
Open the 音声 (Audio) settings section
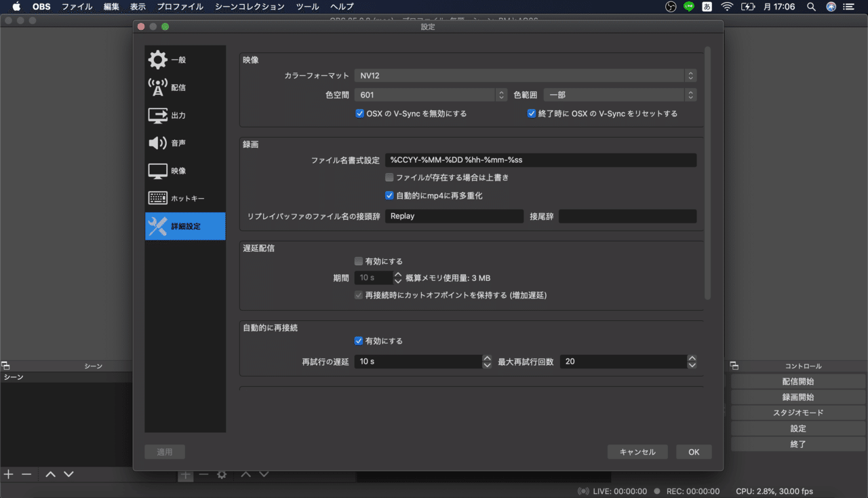(x=185, y=143)
